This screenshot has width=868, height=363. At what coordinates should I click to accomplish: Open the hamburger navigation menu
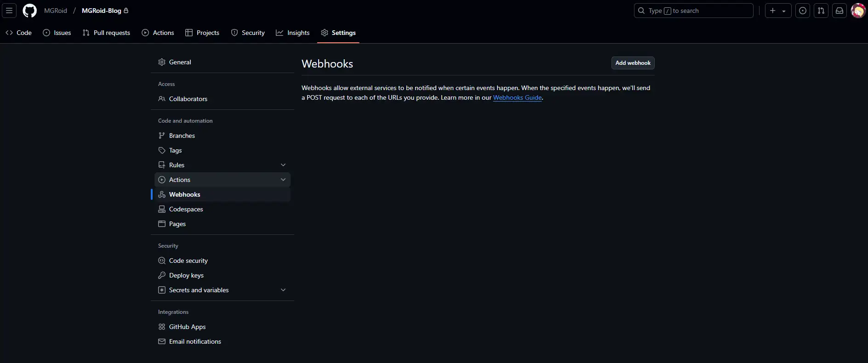point(9,11)
